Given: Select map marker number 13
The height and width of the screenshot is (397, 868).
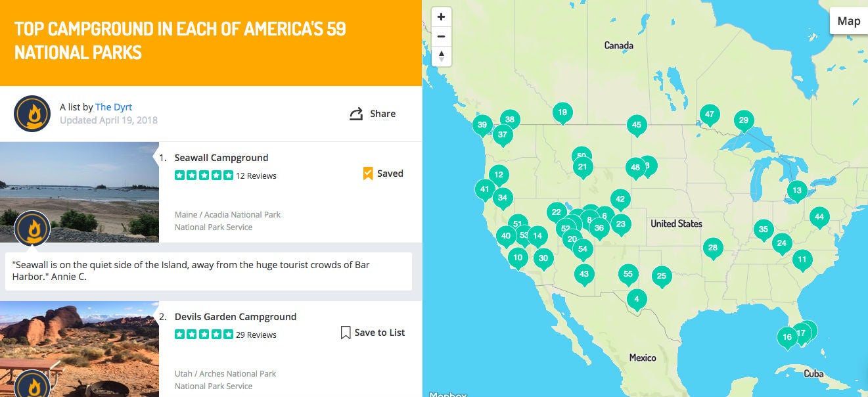Looking at the screenshot, I should click(x=797, y=192).
